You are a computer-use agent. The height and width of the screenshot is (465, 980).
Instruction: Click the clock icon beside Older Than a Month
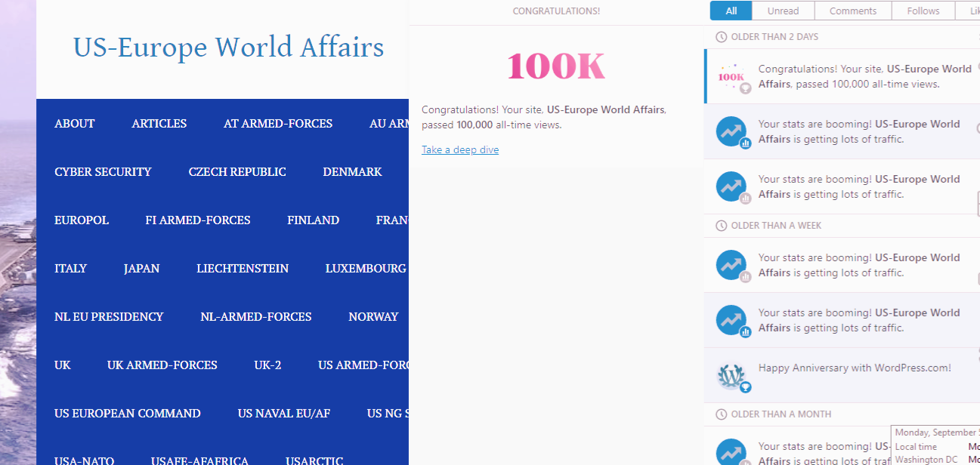tap(722, 414)
